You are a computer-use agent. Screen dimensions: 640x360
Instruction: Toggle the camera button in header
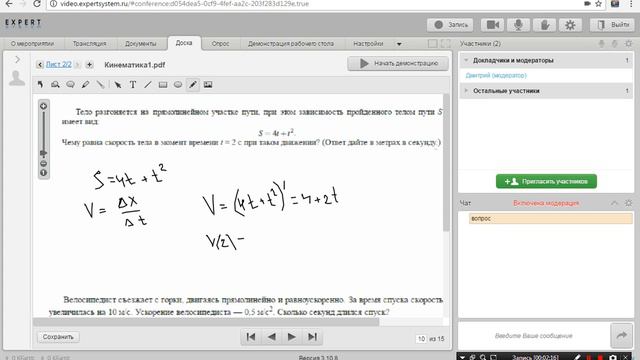coord(492,25)
